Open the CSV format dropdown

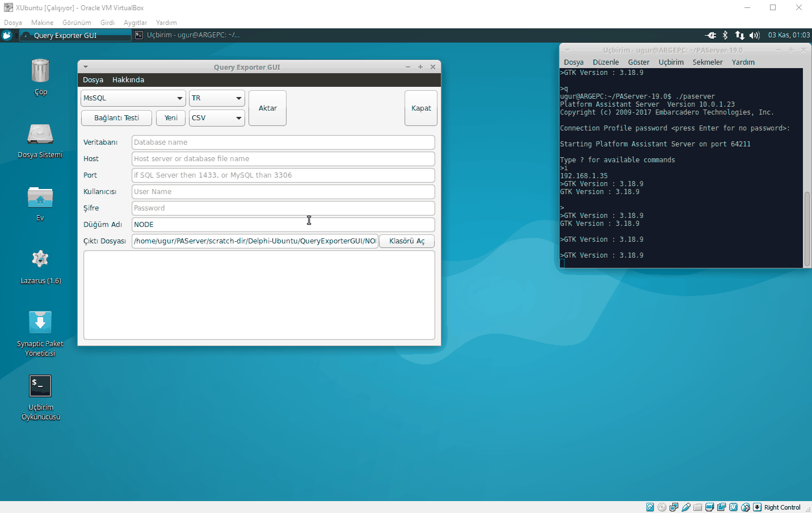217,118
